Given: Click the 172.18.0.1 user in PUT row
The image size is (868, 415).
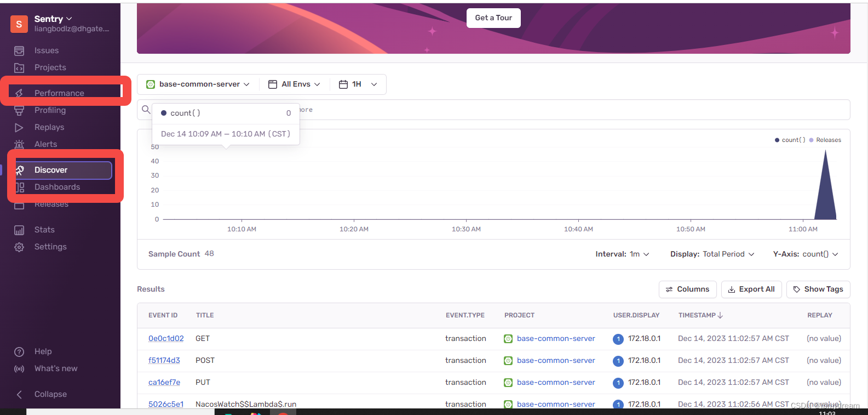Looking at the screenshot, I should point(644,383).
